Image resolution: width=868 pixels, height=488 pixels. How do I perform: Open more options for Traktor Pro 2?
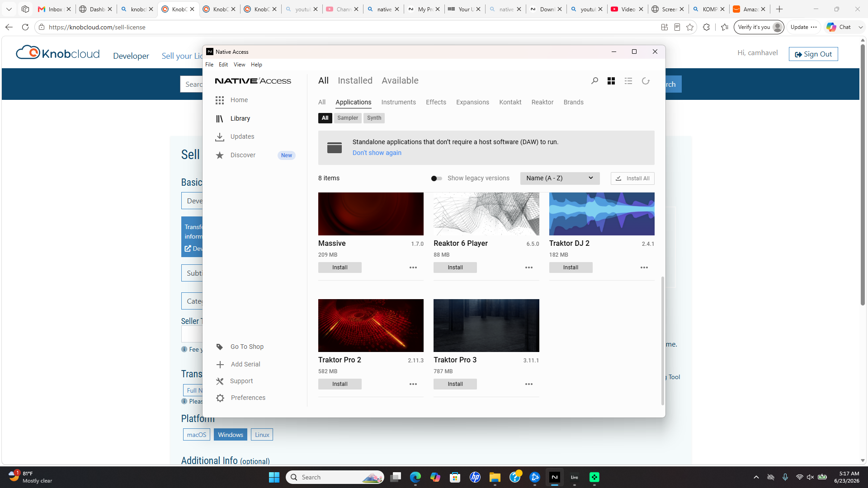(x=413, y=384)
